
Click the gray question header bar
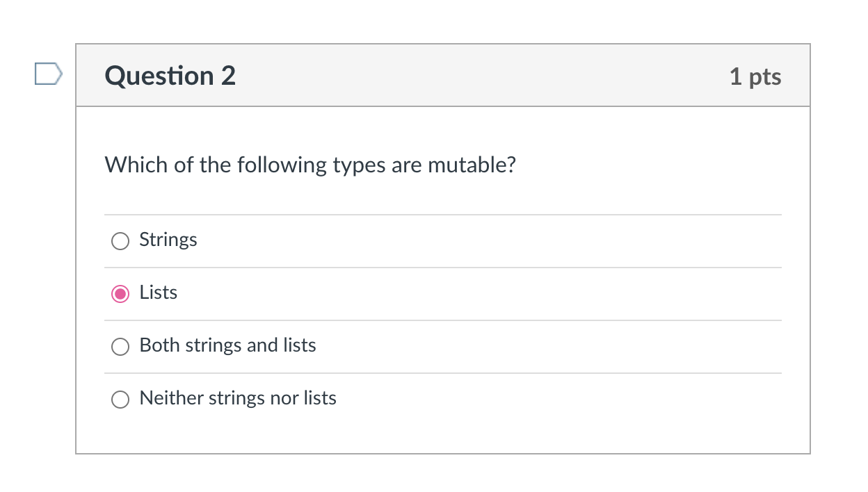(x=443, y=76)
